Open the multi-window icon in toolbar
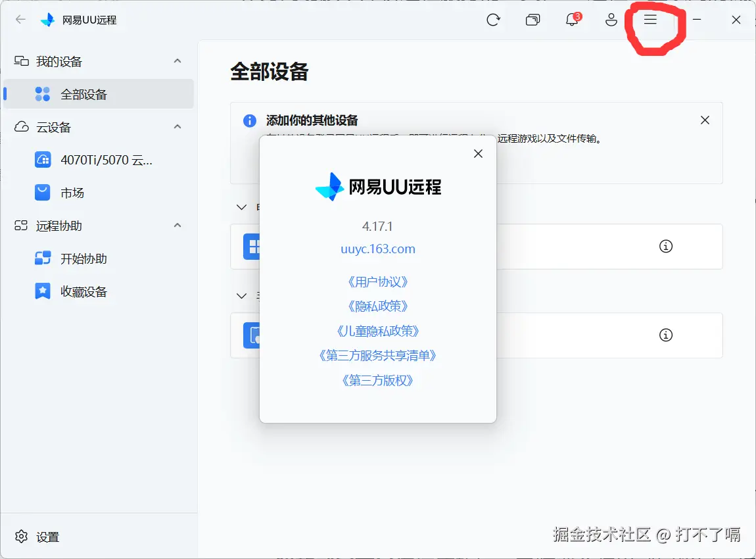 coord(532,20)
